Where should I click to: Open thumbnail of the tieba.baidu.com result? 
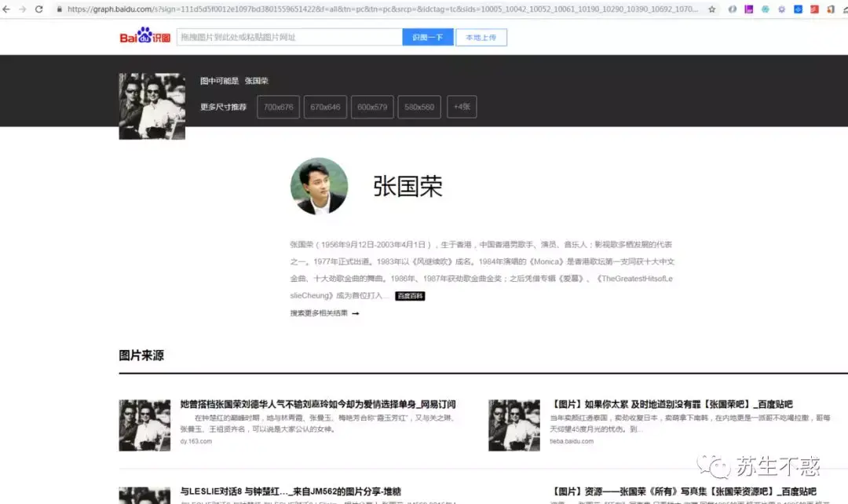514,425
